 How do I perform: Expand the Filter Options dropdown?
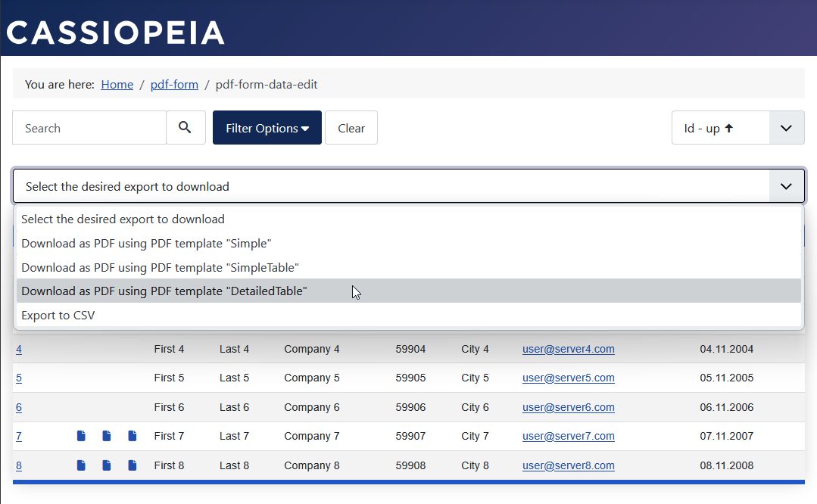(x=267, y=127)
